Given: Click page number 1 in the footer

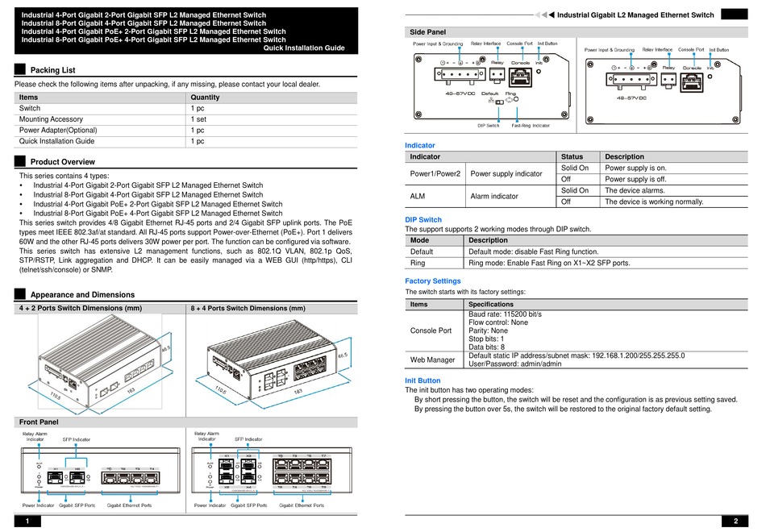Looking at the screenshot, I should pyautogui.click(x=27, y=522).
